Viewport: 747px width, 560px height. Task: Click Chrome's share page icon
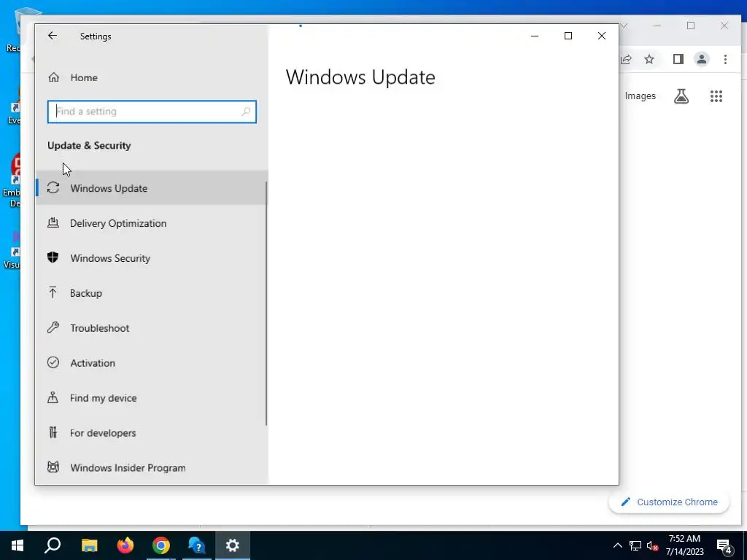coord(627,59)
